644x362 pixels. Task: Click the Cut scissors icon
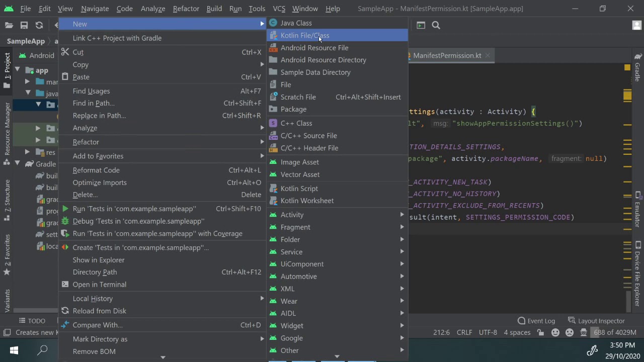65,52
